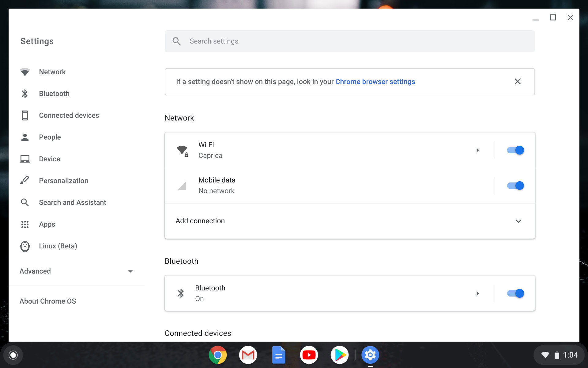The image size is (588, 368).
Task: Open YouTube from the shelf
Action: [x=309, y=355]
